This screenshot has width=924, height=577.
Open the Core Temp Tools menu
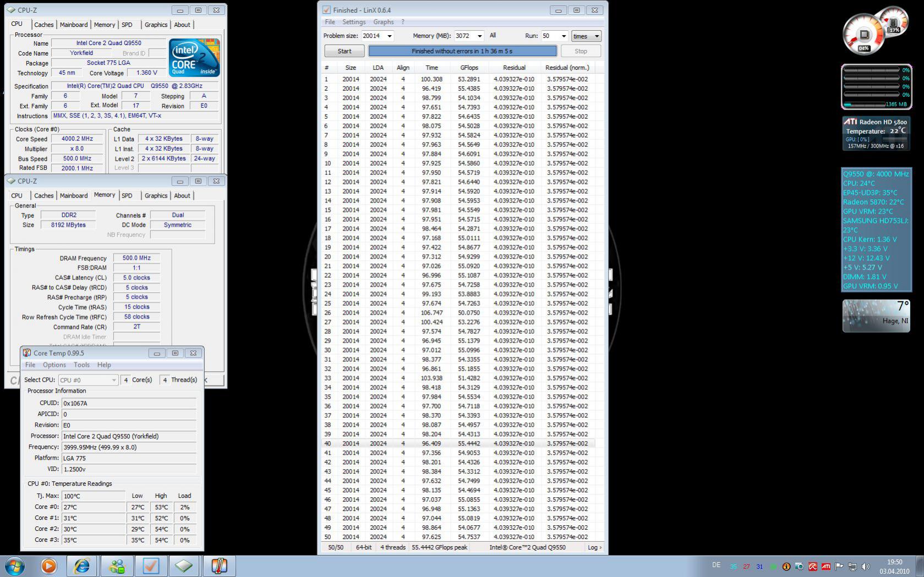coord(81,365)
